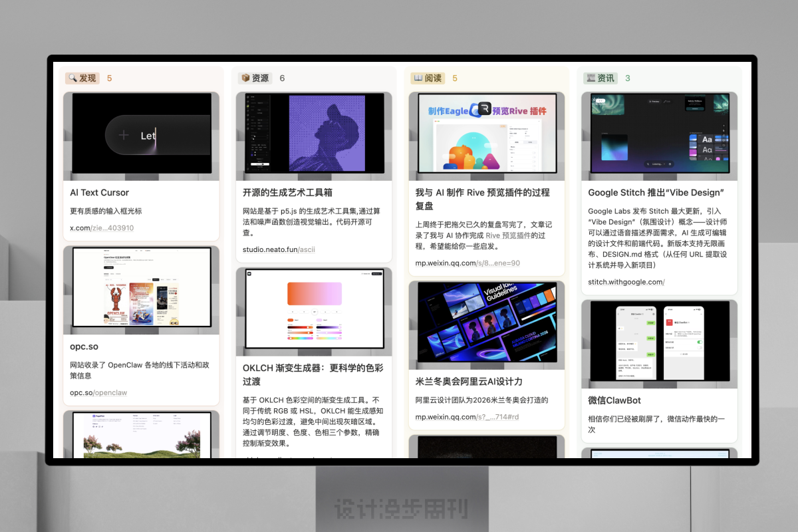Follow the studio.neato.fun/ascii link
The height and width of the screenshot is (532, 798).
(x=279, y=249)
